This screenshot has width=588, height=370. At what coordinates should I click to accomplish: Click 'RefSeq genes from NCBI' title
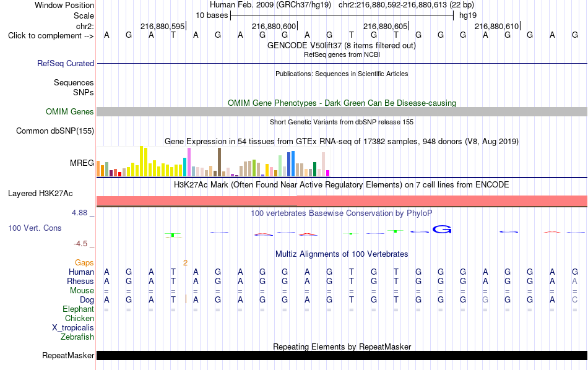click(342, 54)
